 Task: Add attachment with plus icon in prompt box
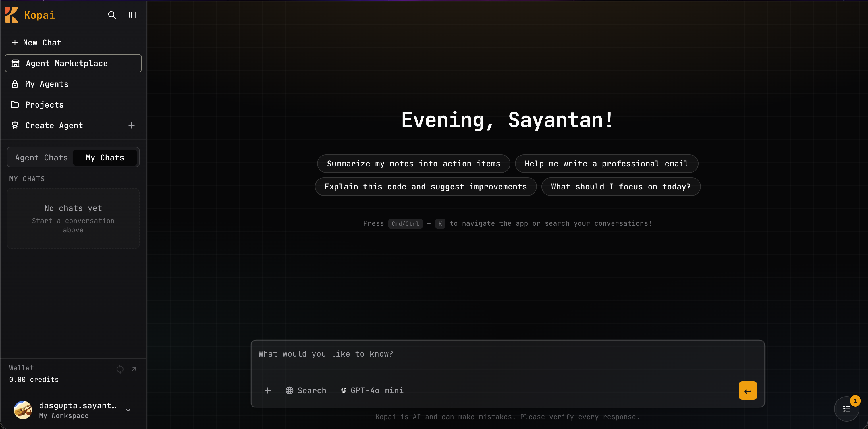[x=267, y=390]
